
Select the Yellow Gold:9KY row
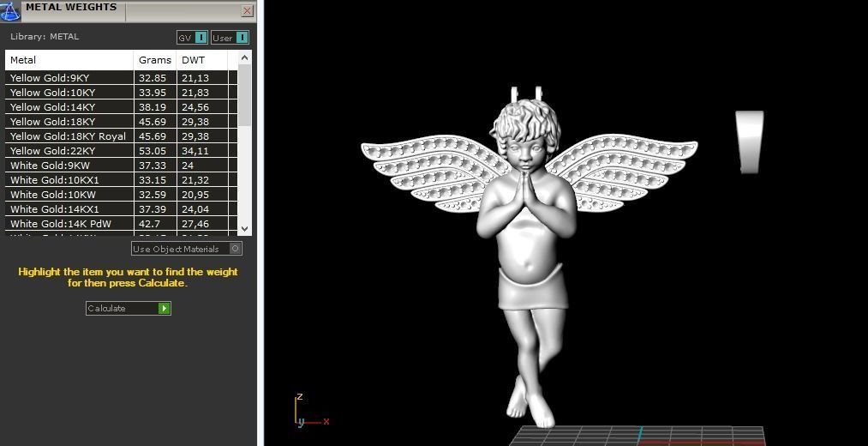click(121, 78)
